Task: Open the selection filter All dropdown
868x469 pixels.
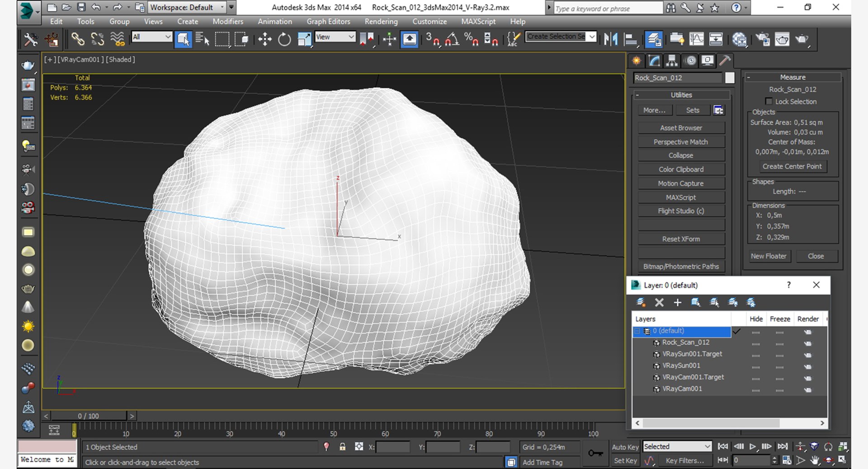Action: 151,37
